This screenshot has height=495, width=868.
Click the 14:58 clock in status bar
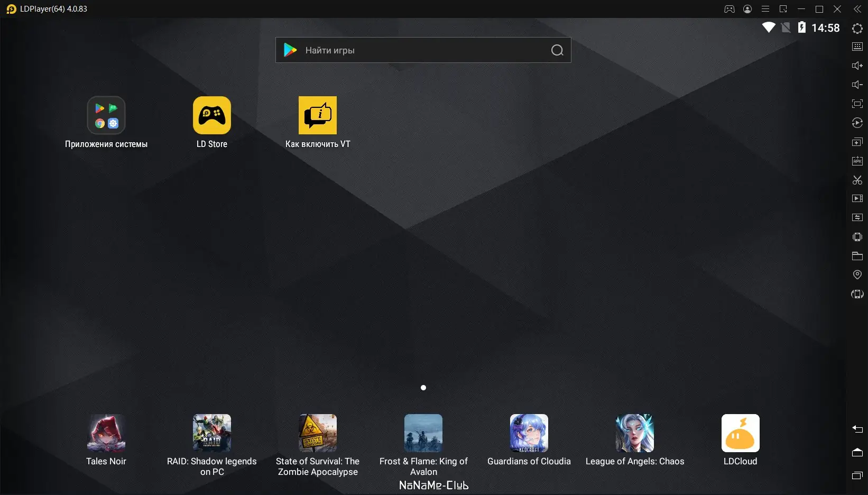click(x=826, y=28)
